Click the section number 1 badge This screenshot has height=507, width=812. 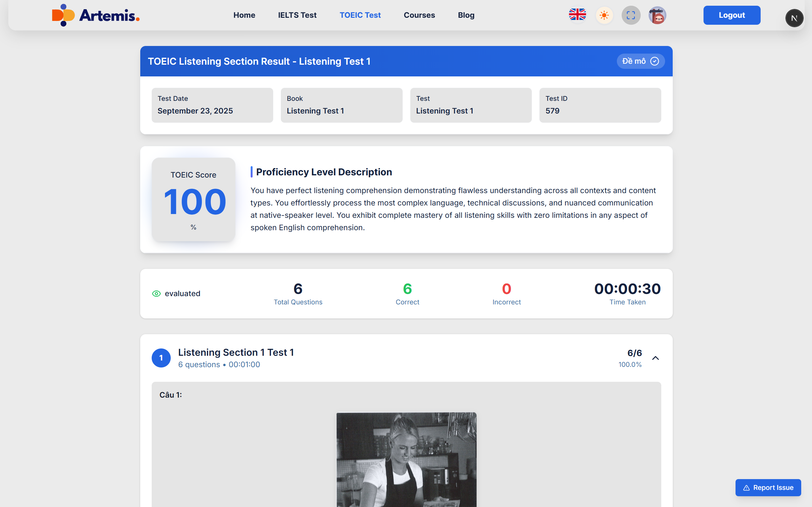coord(161,358)
